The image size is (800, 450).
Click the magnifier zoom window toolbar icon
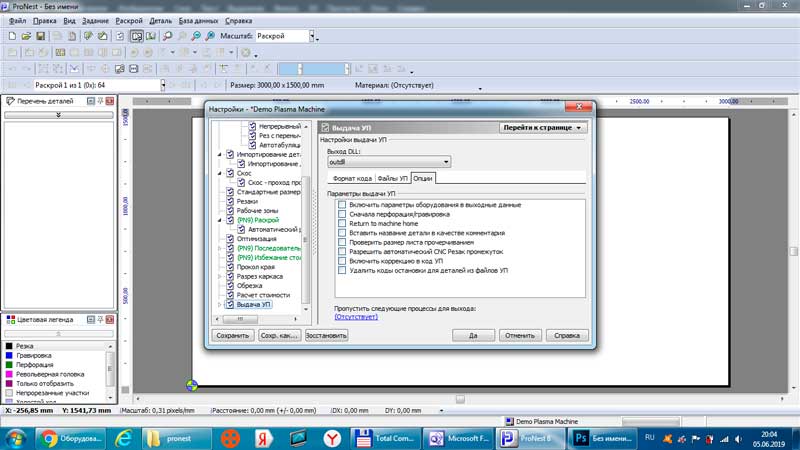click(x=168, y=36)
